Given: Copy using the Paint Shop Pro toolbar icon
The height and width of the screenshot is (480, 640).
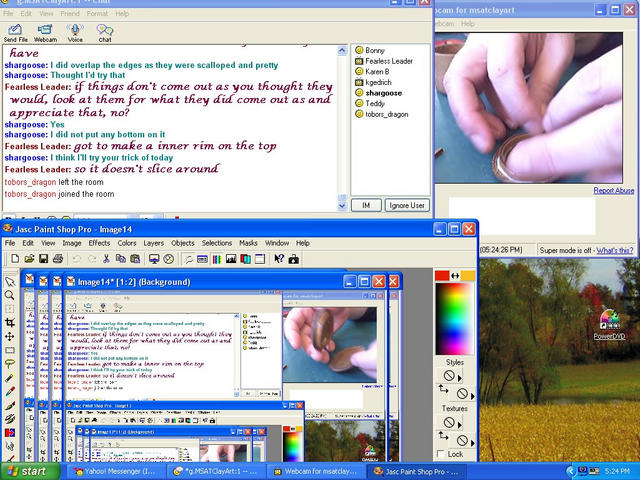Looking at the screenshot, I should pos(120,259).
